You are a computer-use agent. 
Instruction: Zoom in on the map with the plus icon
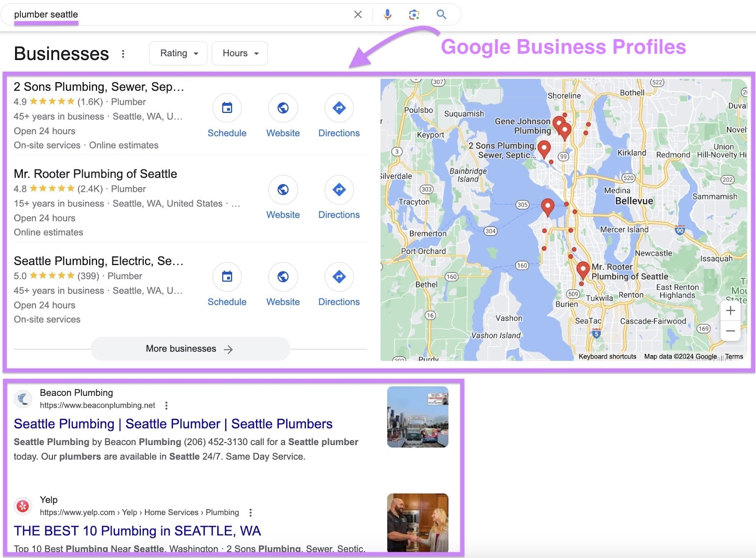[730, 310]
